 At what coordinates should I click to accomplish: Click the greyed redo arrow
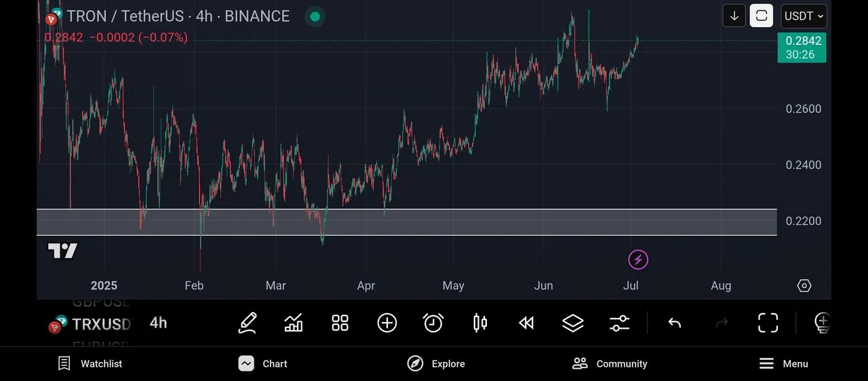(x=722, y=323)
